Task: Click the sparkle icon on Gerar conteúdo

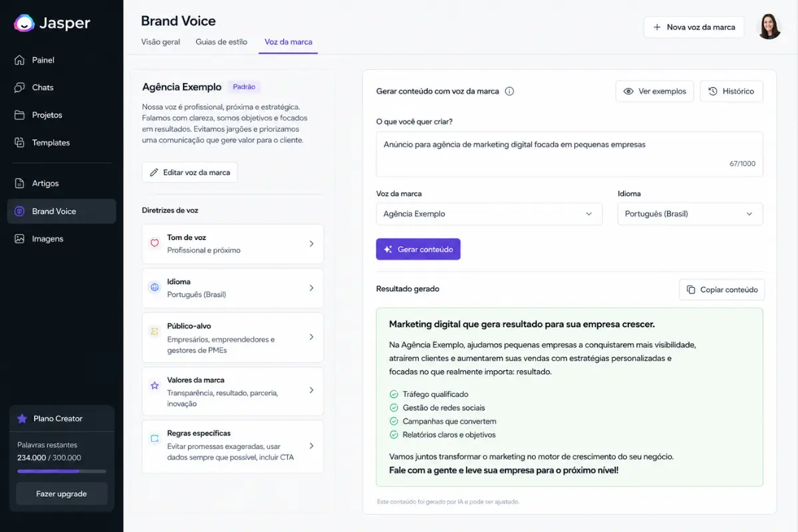Action: click(388, 249)
